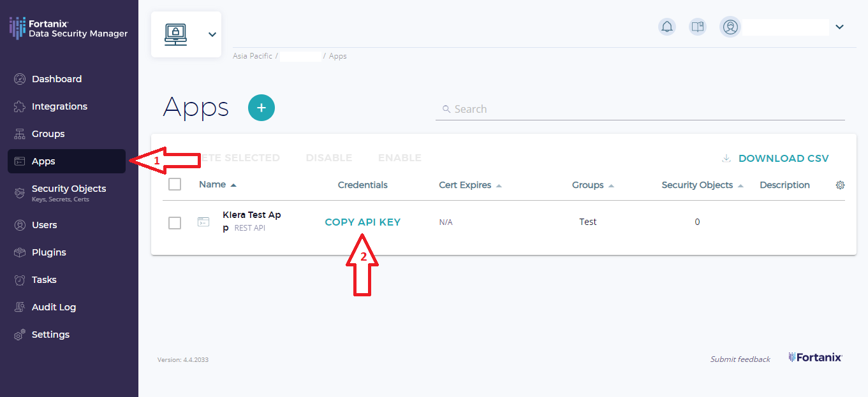
Task: Open Integrations in the sidebar
Action: [59, 106]
